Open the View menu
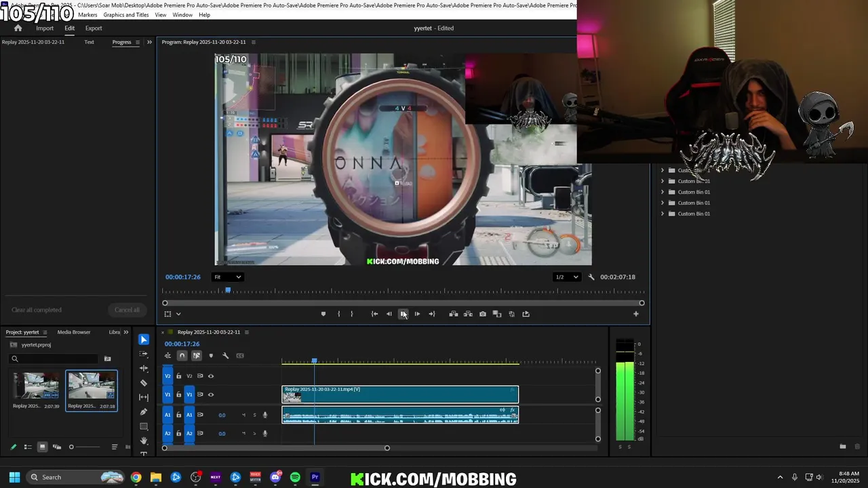The height and width of the screenshot is (488, 868). pos(161,15)
